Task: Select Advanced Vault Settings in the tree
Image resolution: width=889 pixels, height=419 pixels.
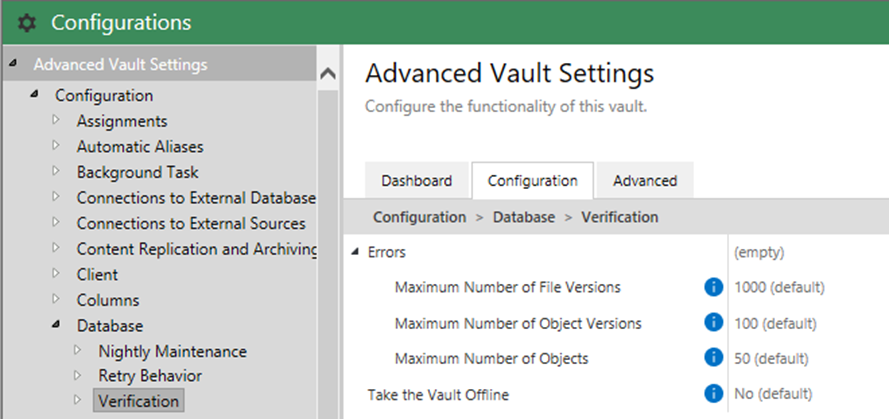Action: [x=120, y=65]
